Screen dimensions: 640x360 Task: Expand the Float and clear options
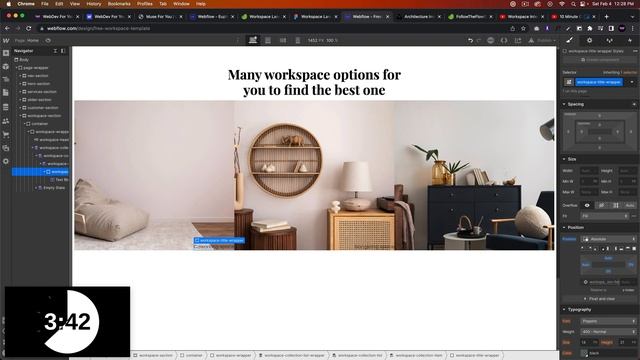coord(600,299)
